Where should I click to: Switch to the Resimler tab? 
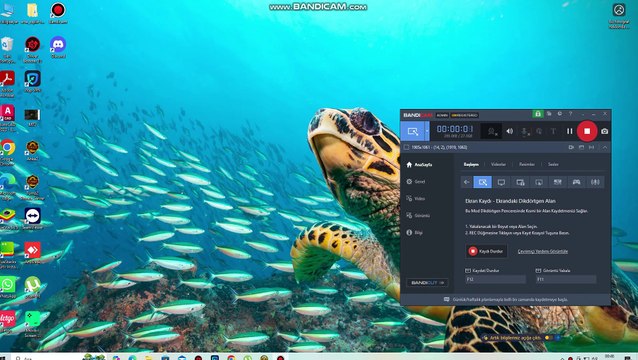[527, 164]
